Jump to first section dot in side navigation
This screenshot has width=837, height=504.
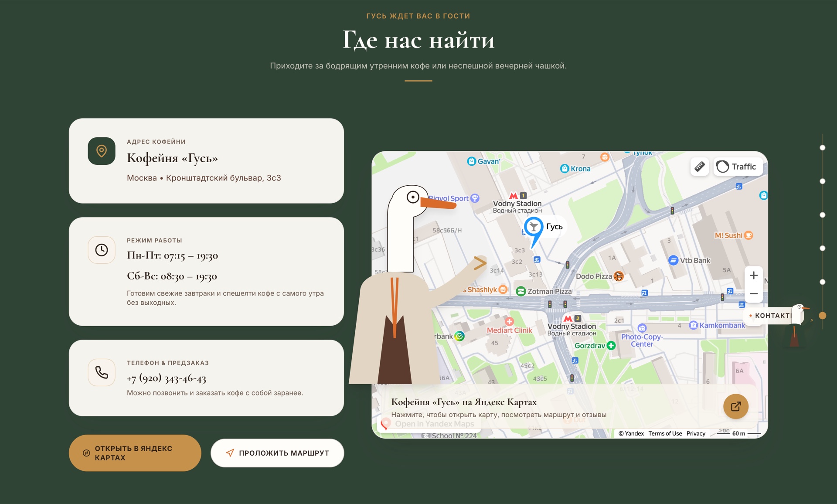point(823,148)
